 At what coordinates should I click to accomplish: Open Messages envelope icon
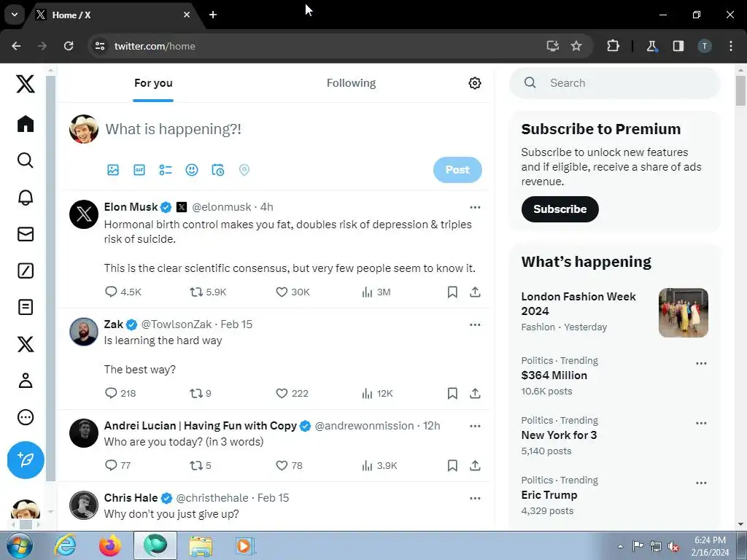click(26, 234)
